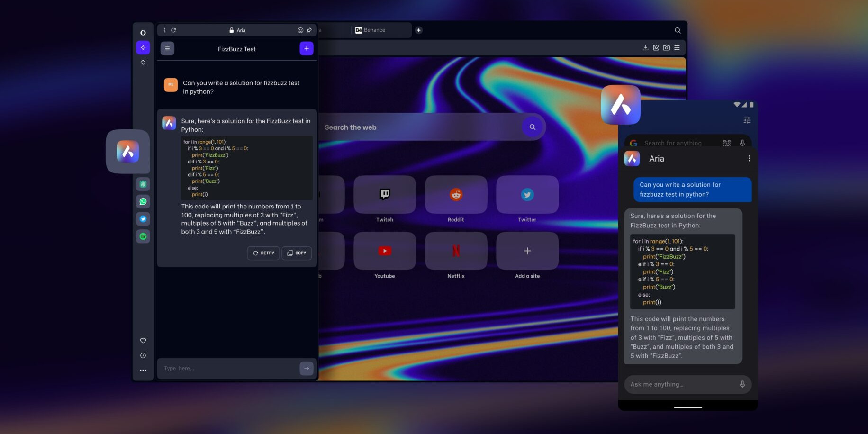This screenshot has width=868, height=434.
Task: Open history via the clock sidebar icon
Action: [143, 355]
